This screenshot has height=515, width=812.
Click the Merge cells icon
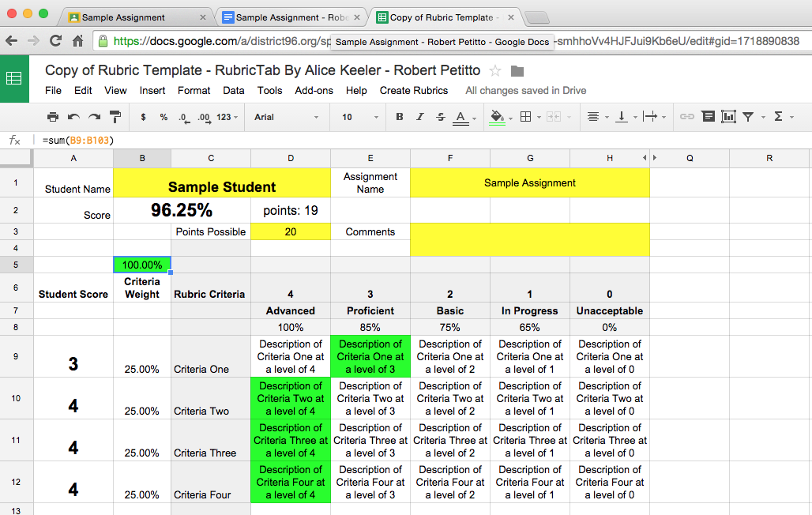point(554,117)
